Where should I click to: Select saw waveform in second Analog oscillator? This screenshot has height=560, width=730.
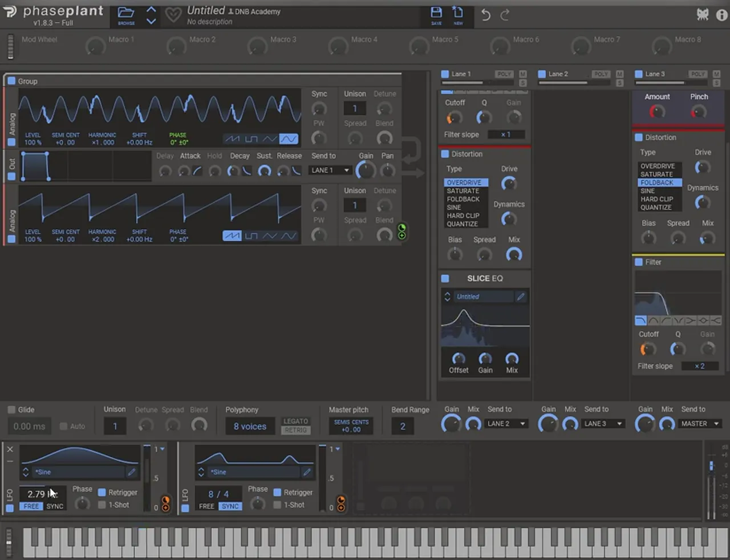click(x=232, y=236)
